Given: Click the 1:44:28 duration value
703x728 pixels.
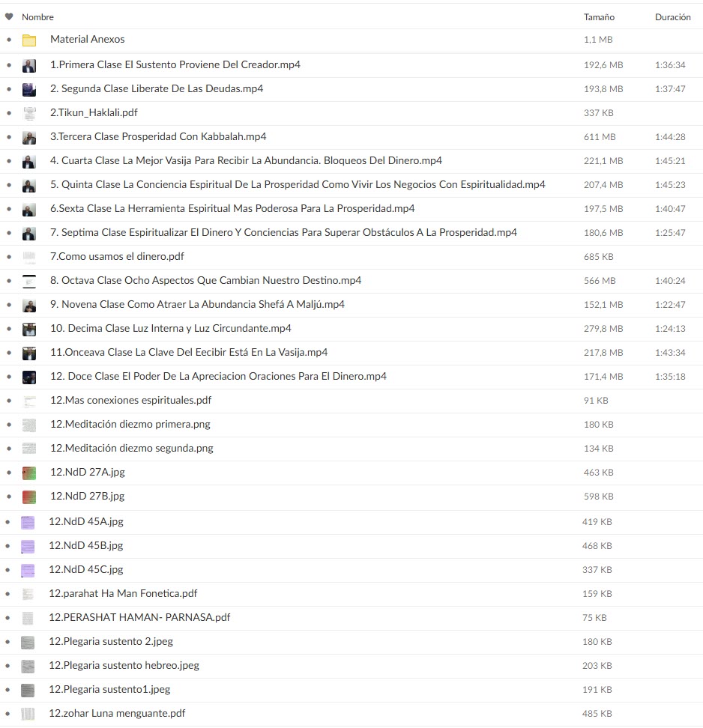Looking at the screenshot, I should [670, 137].
